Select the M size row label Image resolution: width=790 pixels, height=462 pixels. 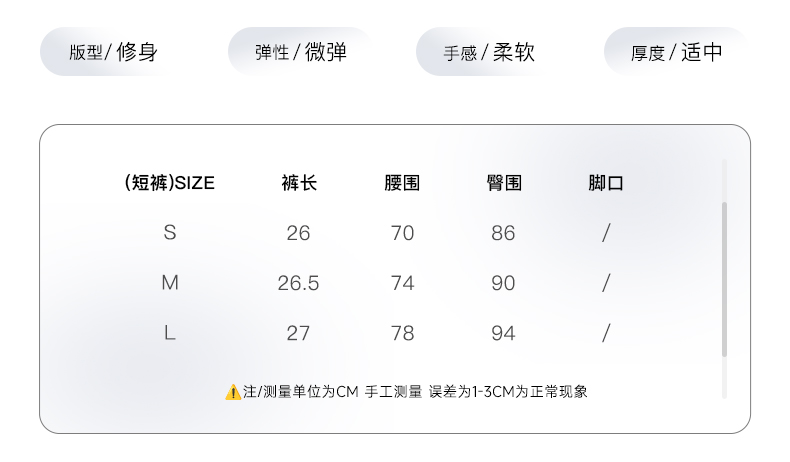[x=170, y=283]
